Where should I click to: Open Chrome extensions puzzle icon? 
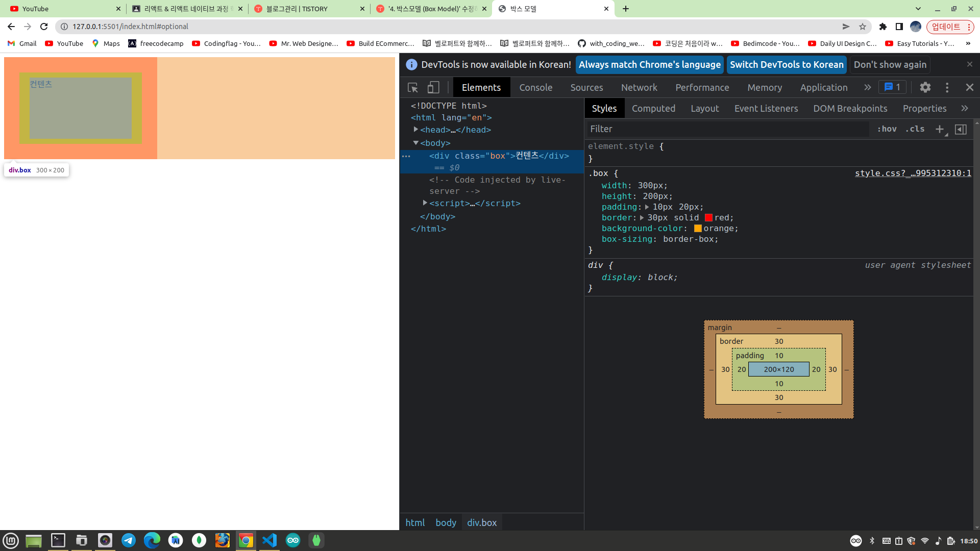(x=883, y=27)
